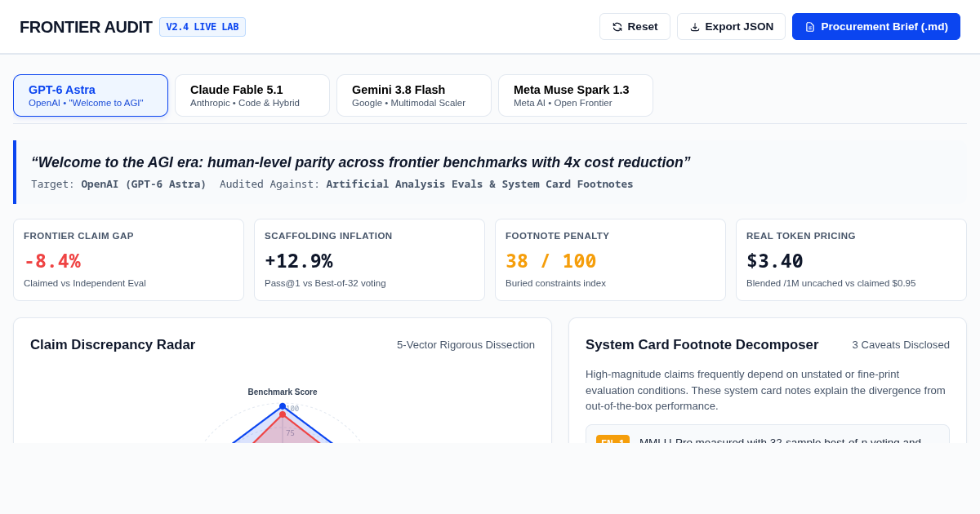Click the blue radar point at Benchmark Score

tap(283, 406)
